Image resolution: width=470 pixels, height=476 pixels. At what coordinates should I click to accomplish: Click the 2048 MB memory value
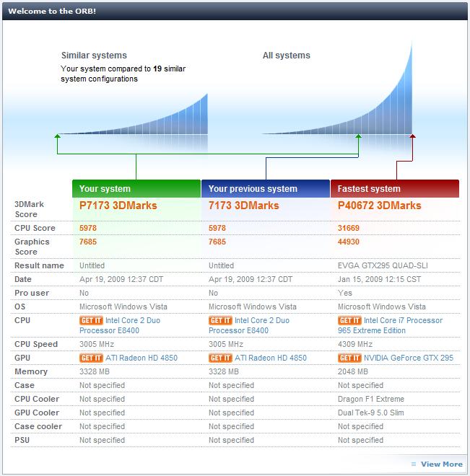pyautogui.click(x=353, y=371)
